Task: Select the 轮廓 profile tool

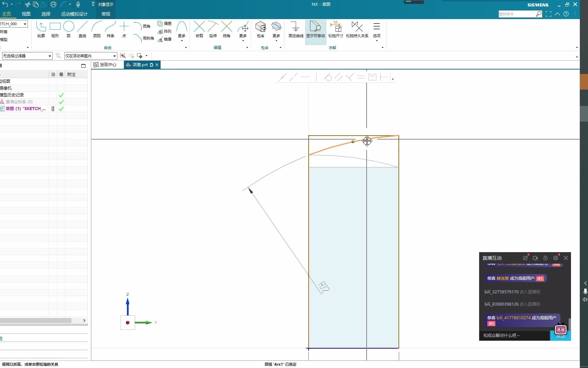Action: pyautogui.click(x=41, y=29)
